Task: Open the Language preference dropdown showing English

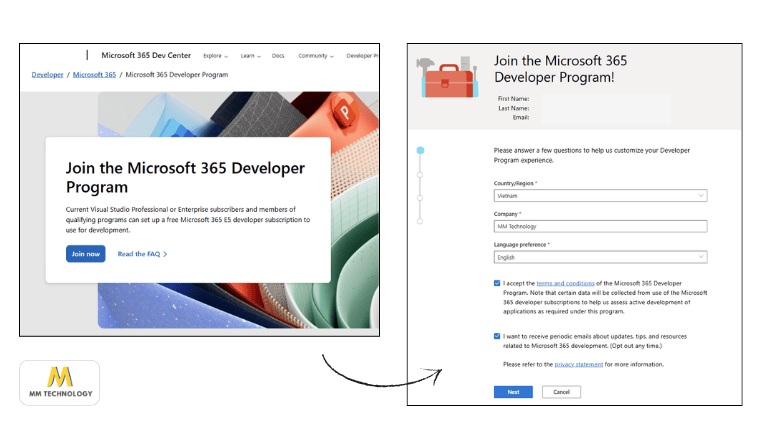Action: point(600,257)
